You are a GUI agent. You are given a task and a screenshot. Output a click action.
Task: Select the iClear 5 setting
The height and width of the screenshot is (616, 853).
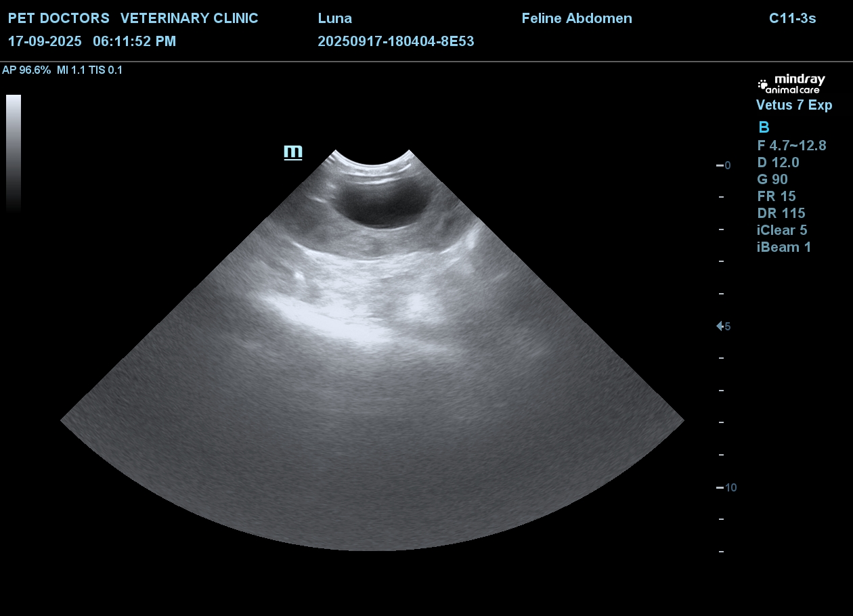click(782, 230)
